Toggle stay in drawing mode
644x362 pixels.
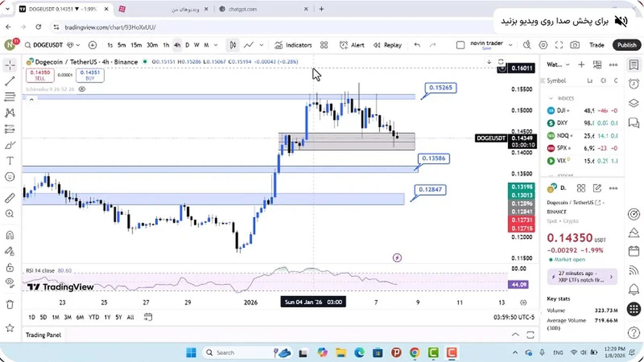pyautogui.click(x=10, y=251)
